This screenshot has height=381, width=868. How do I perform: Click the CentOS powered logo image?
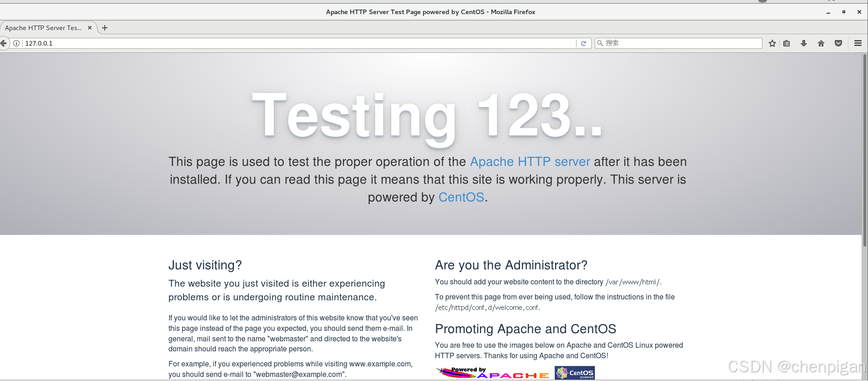[575, 373]
